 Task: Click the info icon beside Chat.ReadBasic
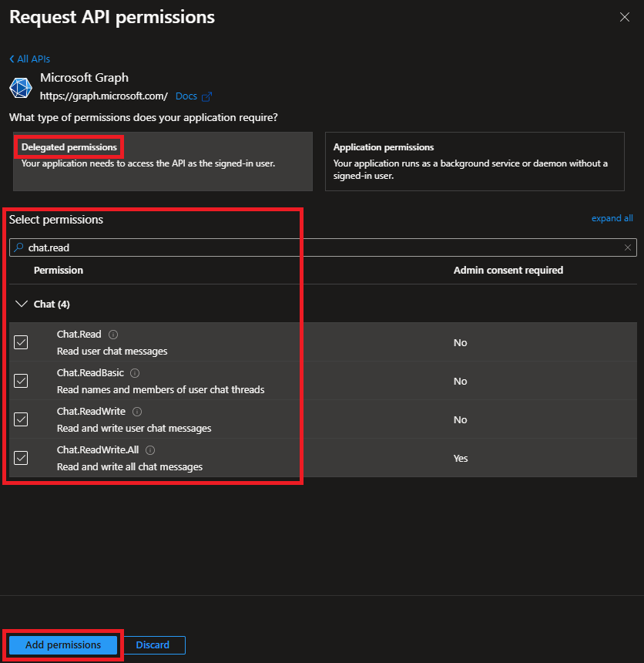(135, 373)
